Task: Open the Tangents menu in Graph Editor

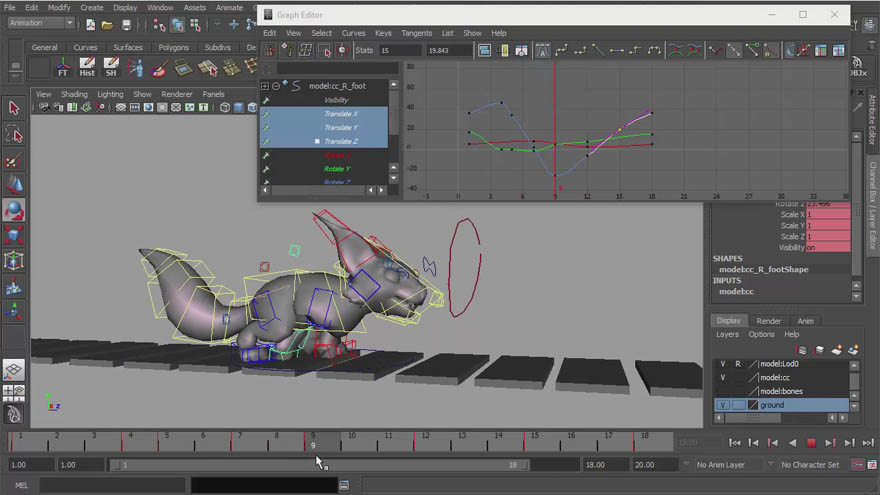Action: pos(416,33)
